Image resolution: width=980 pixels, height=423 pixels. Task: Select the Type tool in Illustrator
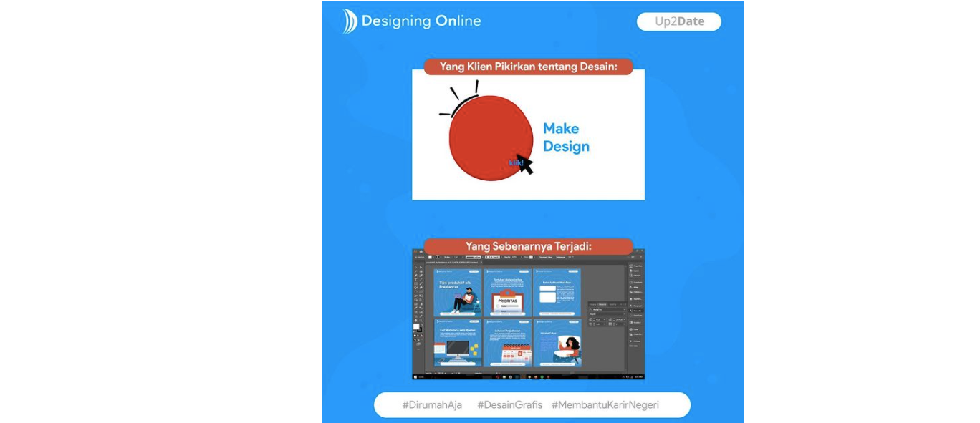point(415,279)
